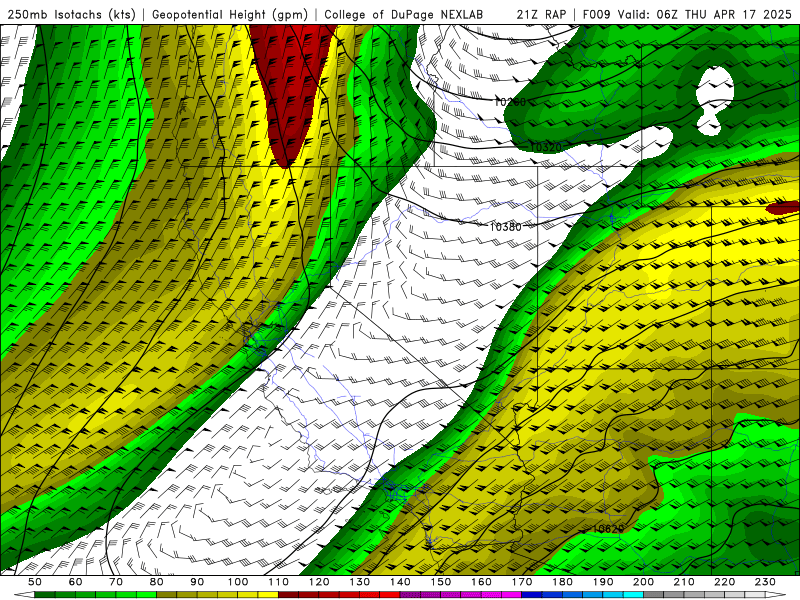The height and width of the screenshot is (600, 800).
Task: Click the 130 color scale value
Action: 359,582
